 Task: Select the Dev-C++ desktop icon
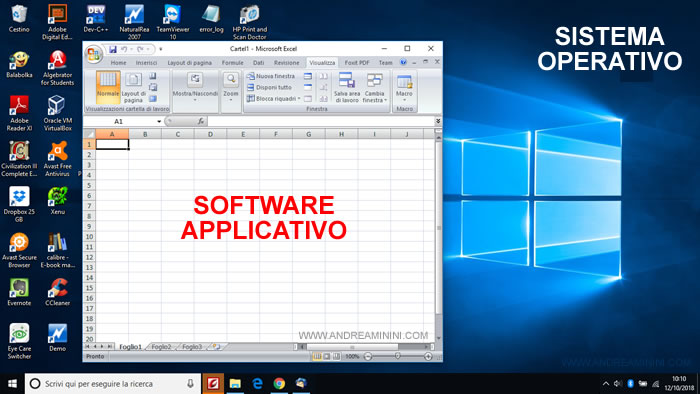point(96,18)
